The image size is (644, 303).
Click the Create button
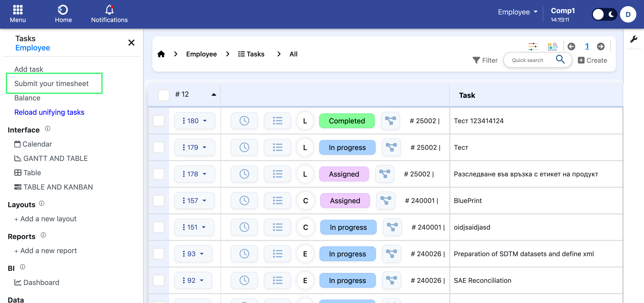pyautogui.click(x=592, y=60)
